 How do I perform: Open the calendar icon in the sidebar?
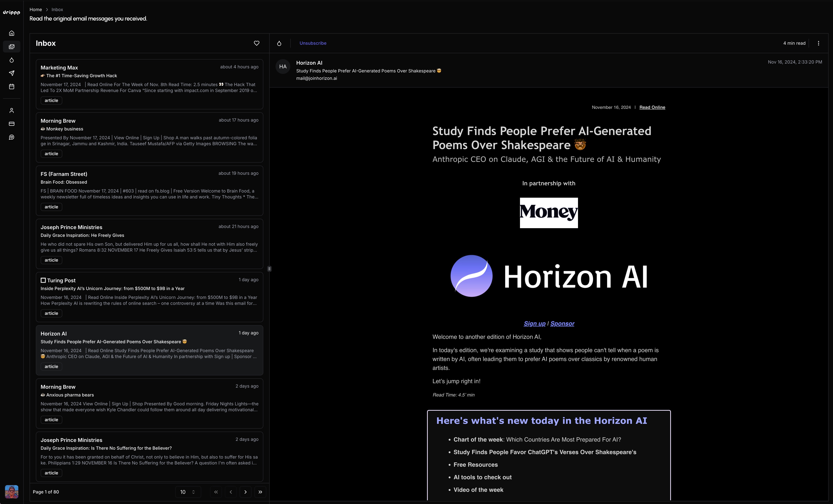11,86
